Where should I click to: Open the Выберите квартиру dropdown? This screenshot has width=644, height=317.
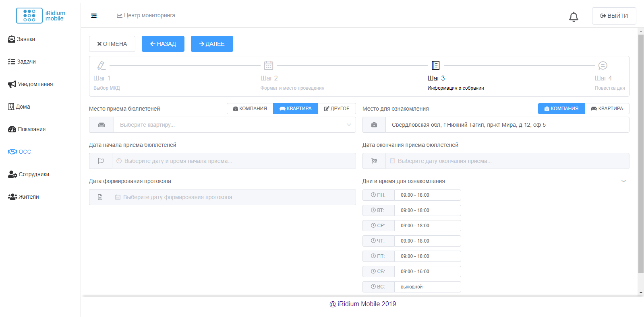234,125
